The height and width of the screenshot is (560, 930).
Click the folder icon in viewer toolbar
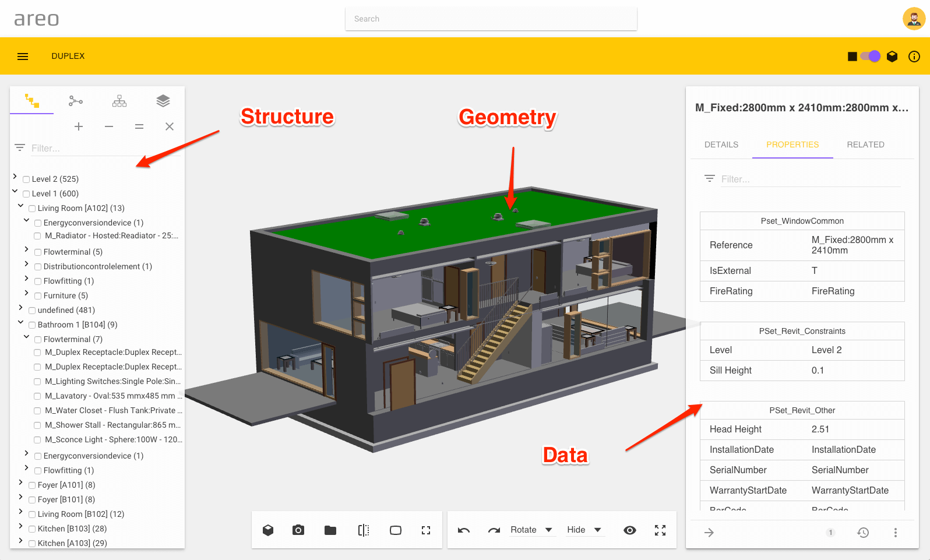pos(330,530)
